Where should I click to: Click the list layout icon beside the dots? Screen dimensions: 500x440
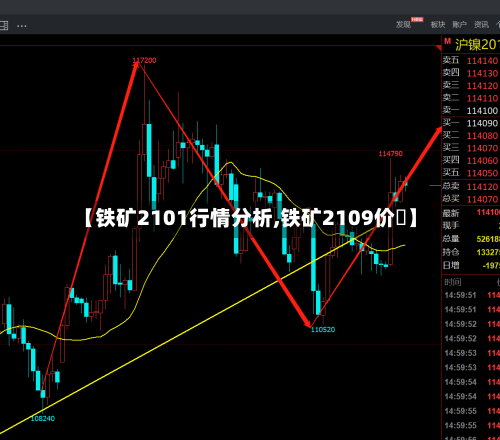point(4,26)
